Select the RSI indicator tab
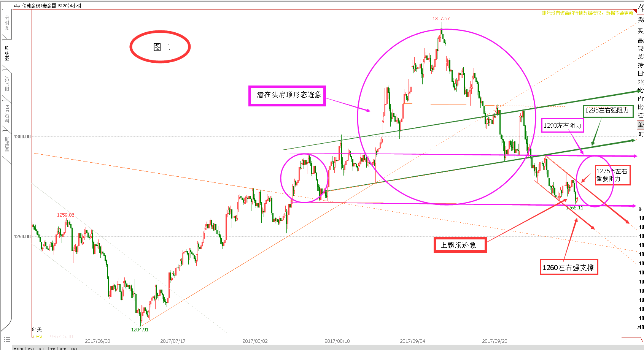Image resolution: width=644 pixels, height=350 pixels. 31,348
